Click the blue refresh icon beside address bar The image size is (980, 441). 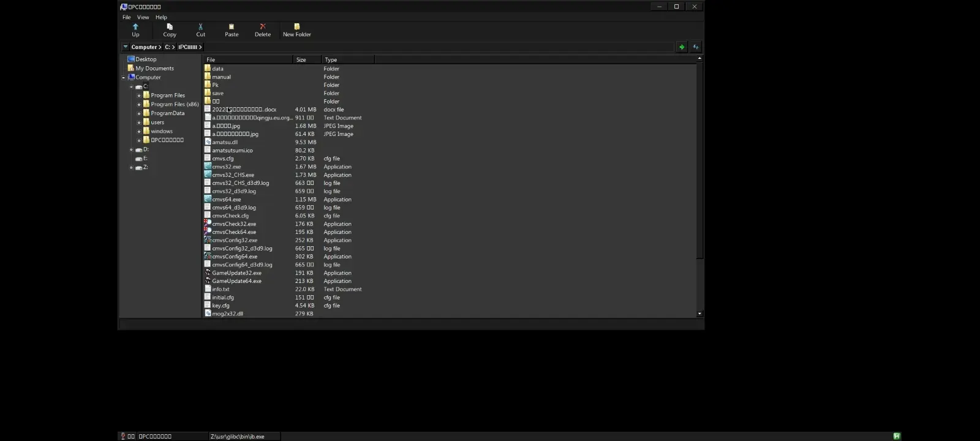(x=696, y=47)
